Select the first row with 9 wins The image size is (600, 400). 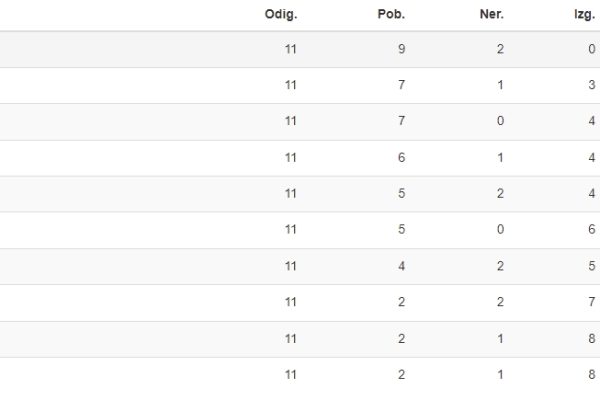click(300, 49)
